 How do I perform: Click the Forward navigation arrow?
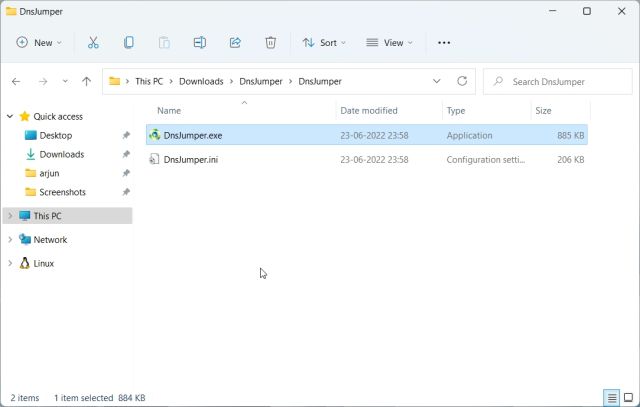42,82
